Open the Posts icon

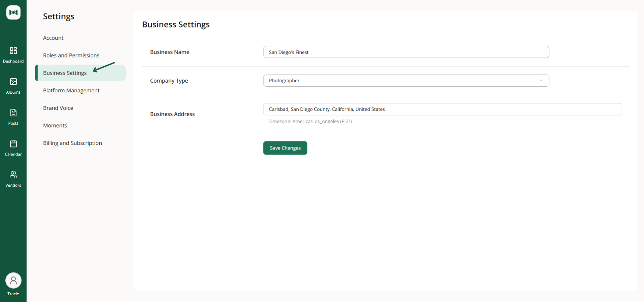(13, 113)
